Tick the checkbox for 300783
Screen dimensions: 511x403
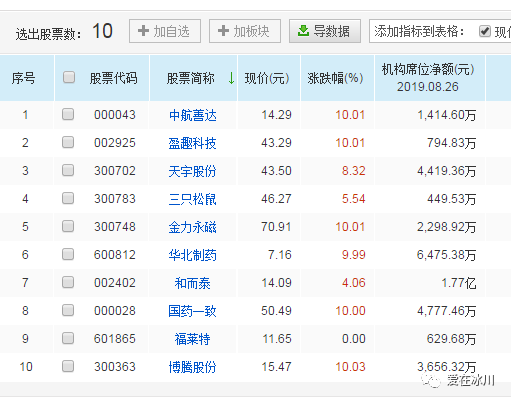tap(68, 198)
